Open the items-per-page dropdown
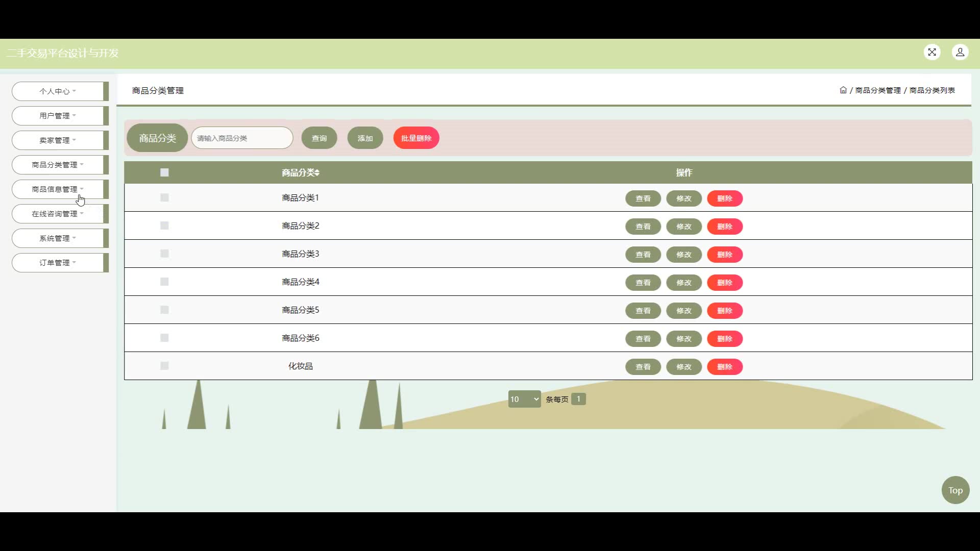 524,399
